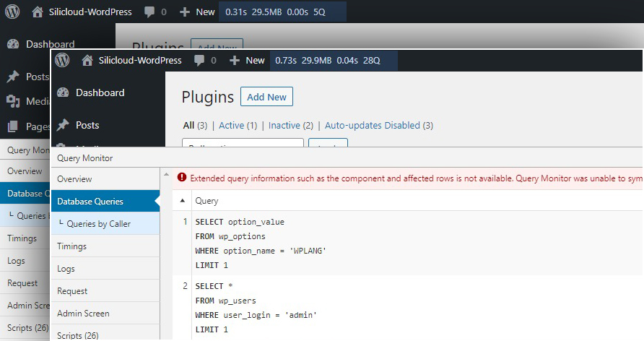Select Overview panel in background Query Monitor
Viewport: 644px width, 341px height.
click(25, 171)
